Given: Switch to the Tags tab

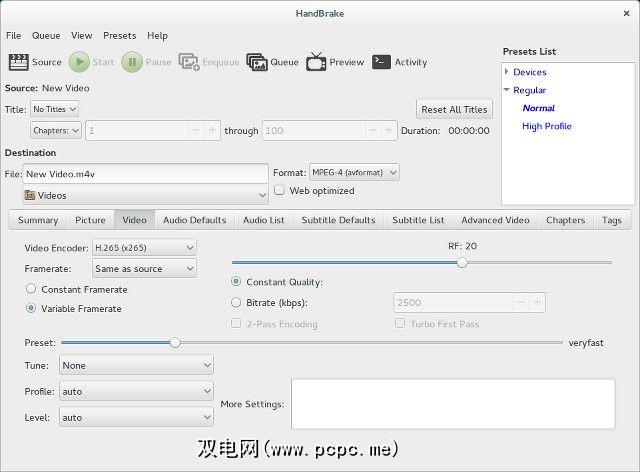Looking at the screenshot, I should coord(612,220).
